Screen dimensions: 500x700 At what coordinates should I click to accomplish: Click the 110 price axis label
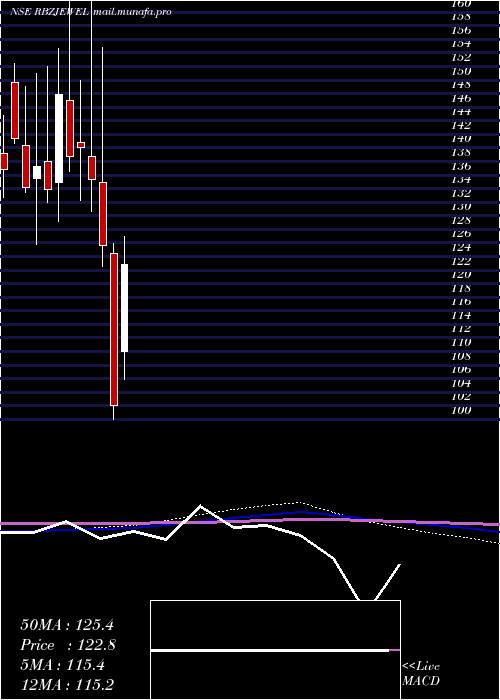click(461, 342)
